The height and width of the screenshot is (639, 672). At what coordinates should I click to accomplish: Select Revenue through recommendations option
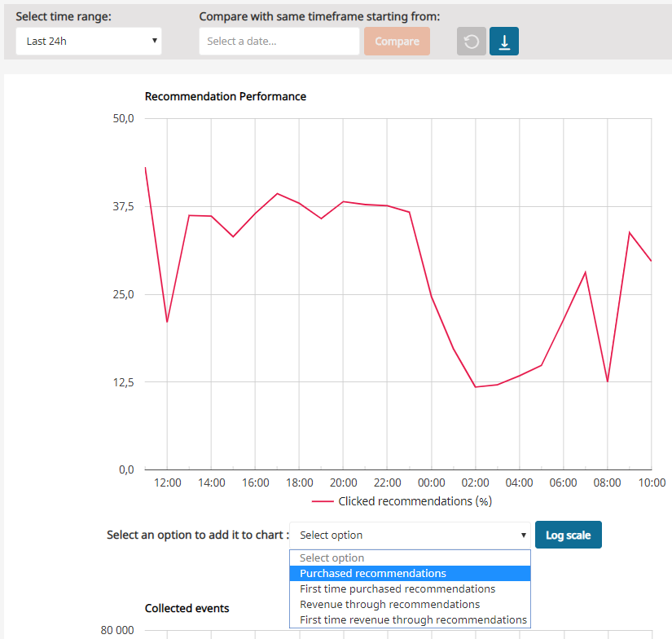point(411,604)
